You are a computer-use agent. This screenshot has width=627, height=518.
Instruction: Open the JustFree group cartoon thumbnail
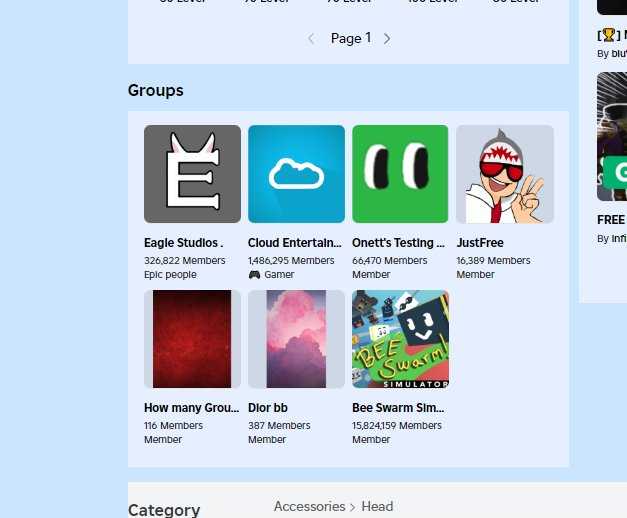tap(505, 174)
